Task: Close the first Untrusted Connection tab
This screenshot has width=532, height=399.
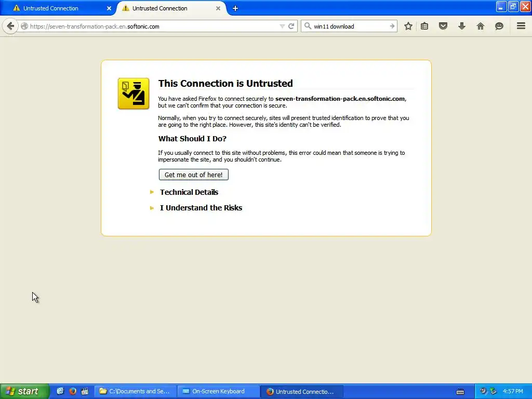Action: pyautogui.click(x=109, y=8)
